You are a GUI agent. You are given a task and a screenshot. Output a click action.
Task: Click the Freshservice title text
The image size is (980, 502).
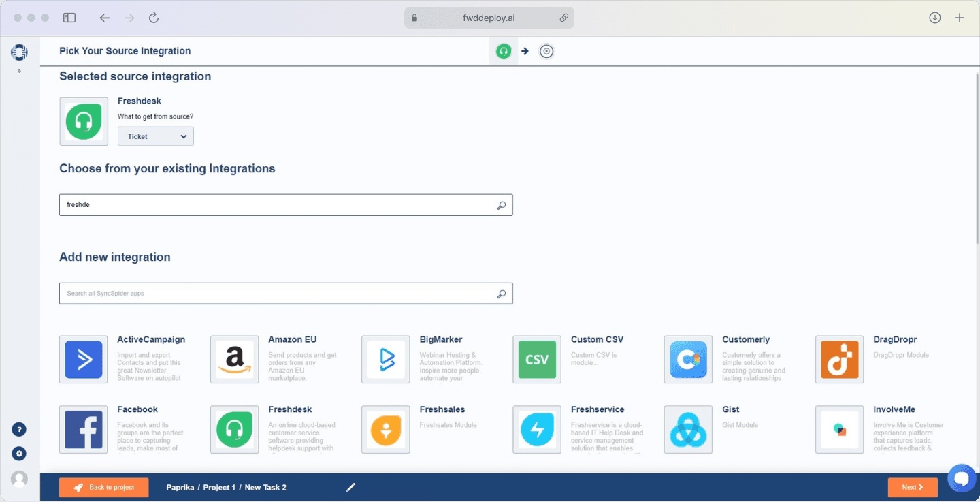598,409
